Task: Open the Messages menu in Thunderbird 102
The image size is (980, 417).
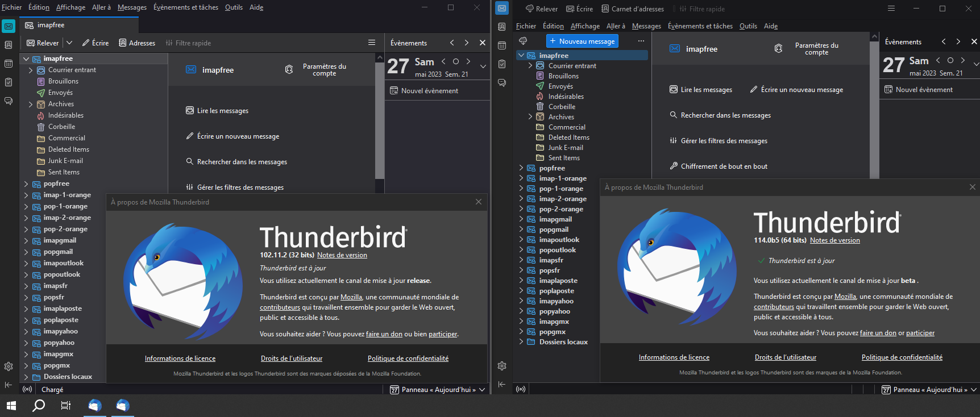Action: pos(132,7)
